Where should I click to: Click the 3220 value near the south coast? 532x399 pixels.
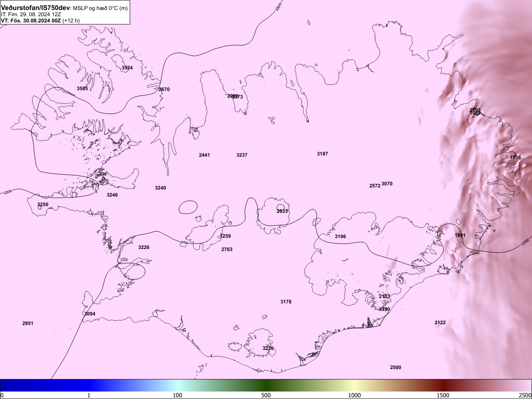pyautogui.click(x=268, y=348)
